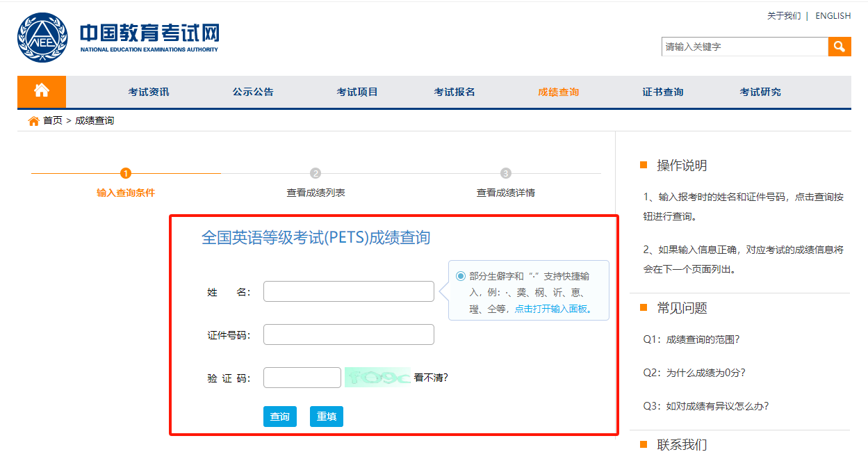Click step indicator 3 查看成绩详情

pyautogui.click(x=505, y=175)
